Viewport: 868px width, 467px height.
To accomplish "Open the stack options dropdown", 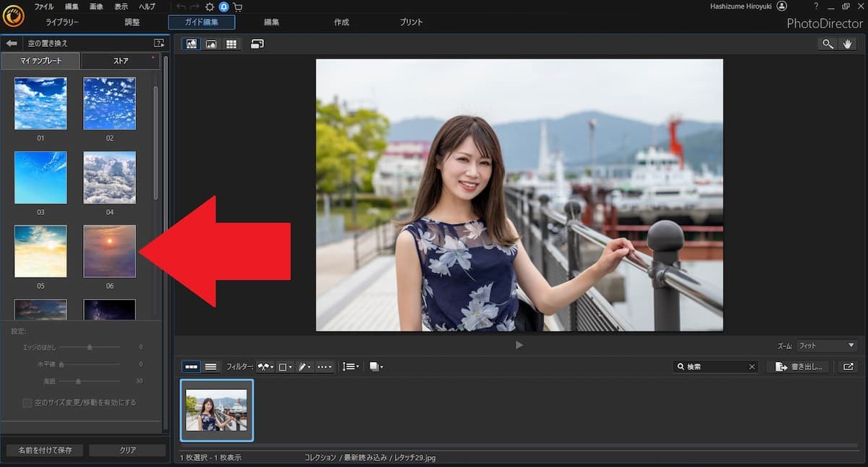I will point(376,367).
